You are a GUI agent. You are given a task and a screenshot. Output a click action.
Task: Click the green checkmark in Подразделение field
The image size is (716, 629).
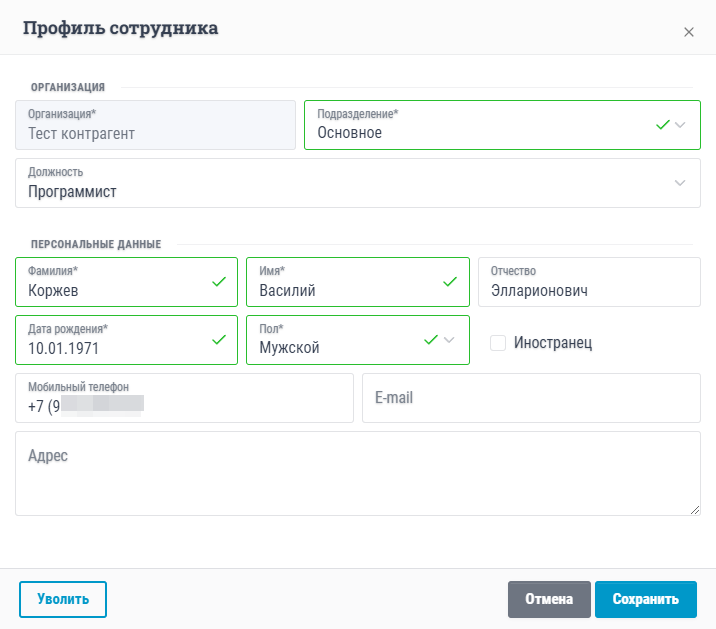tap(662, 125)
